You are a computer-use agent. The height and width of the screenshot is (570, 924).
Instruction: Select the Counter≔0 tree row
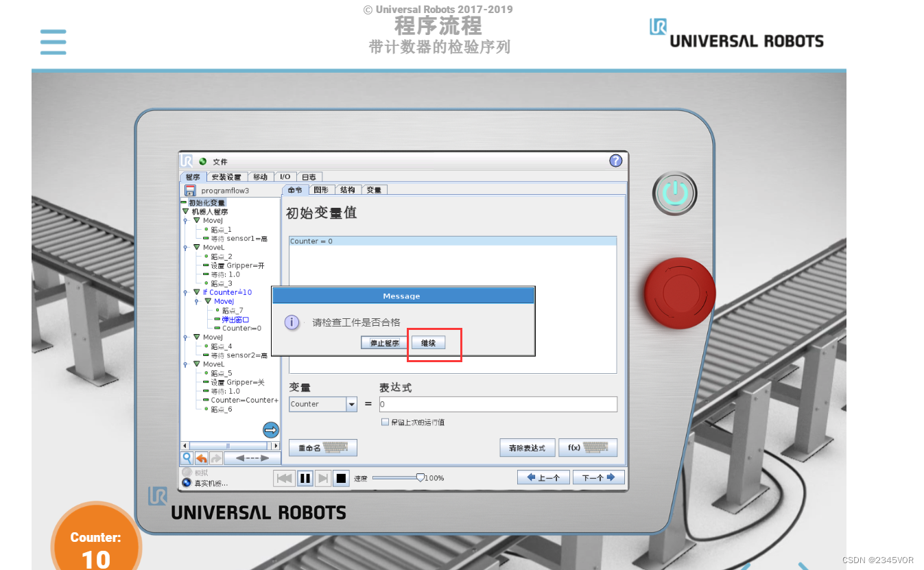[241, 329]
